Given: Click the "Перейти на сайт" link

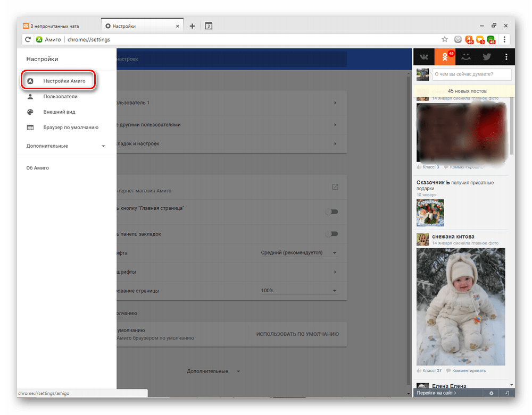Looking at the screenshot, I should click(x=436, y=393).
